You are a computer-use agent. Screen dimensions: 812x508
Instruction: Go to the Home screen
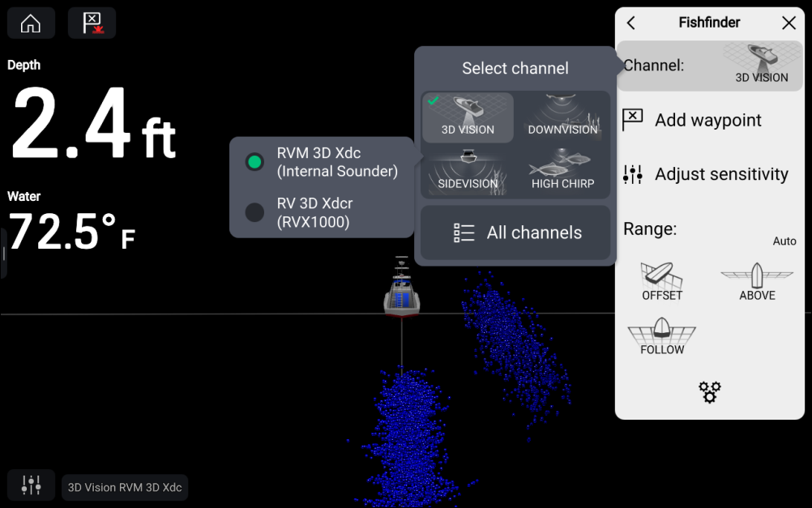(x=31, y=23)
